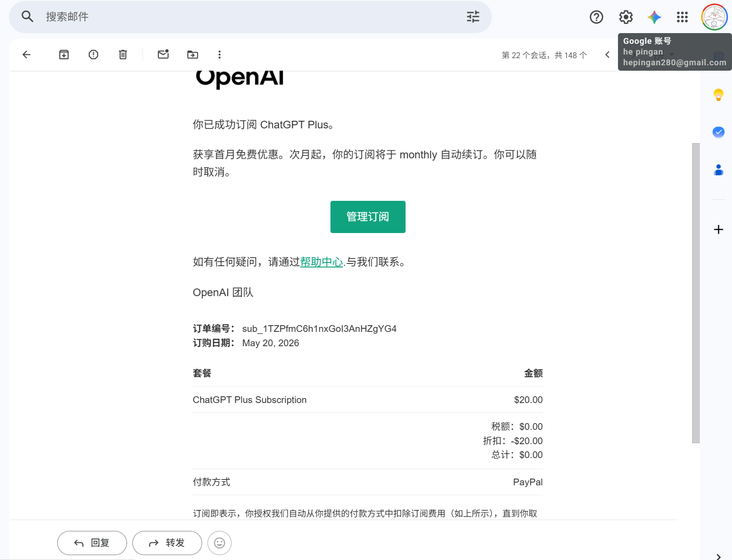Image resolution: width=732 pixels, height=560 pixels.
Task: Open Google Keep side panel
Action: (x=719, y=95)
